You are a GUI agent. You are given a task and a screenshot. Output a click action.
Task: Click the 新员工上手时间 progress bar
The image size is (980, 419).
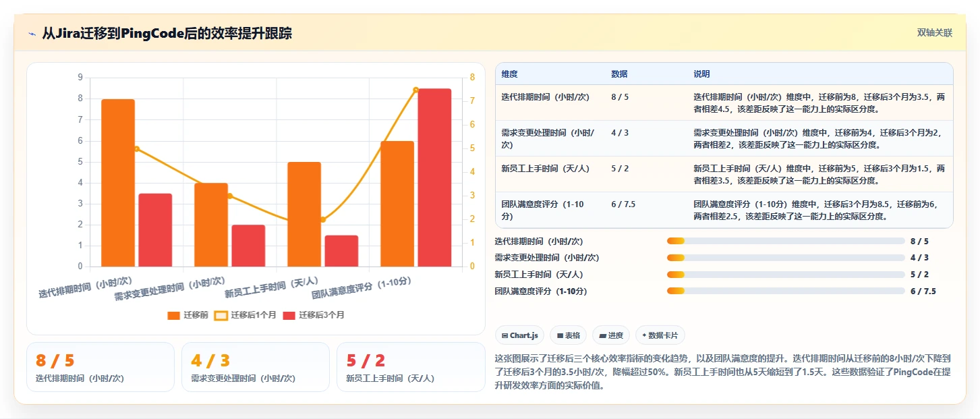(786, 275)
